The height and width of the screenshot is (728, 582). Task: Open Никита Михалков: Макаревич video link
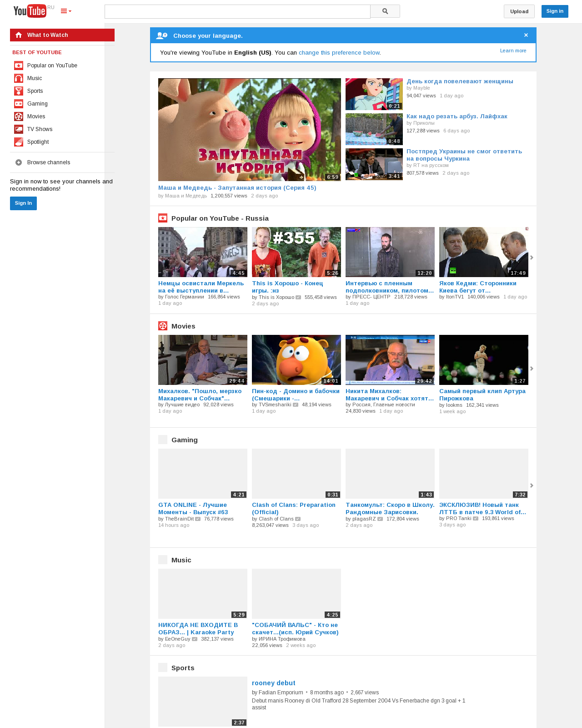(x=390, y=395)
